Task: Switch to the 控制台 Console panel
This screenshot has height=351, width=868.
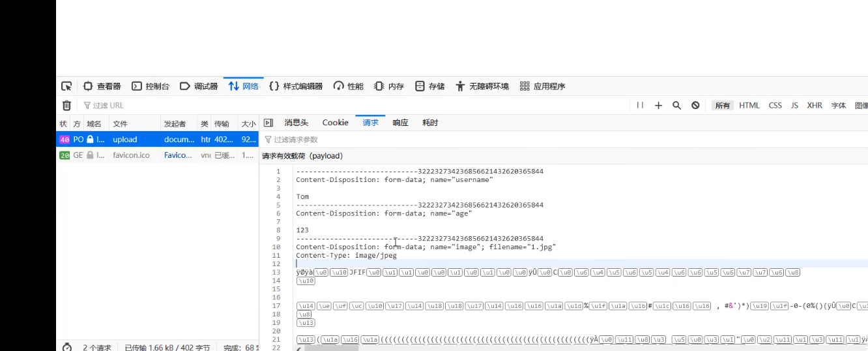Action: coord(151,86)
